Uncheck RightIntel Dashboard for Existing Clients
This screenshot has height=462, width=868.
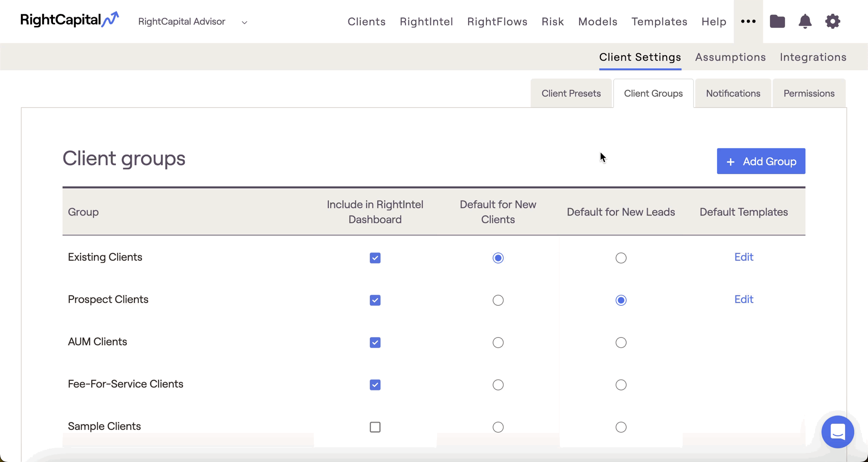(x=375, y=258)
